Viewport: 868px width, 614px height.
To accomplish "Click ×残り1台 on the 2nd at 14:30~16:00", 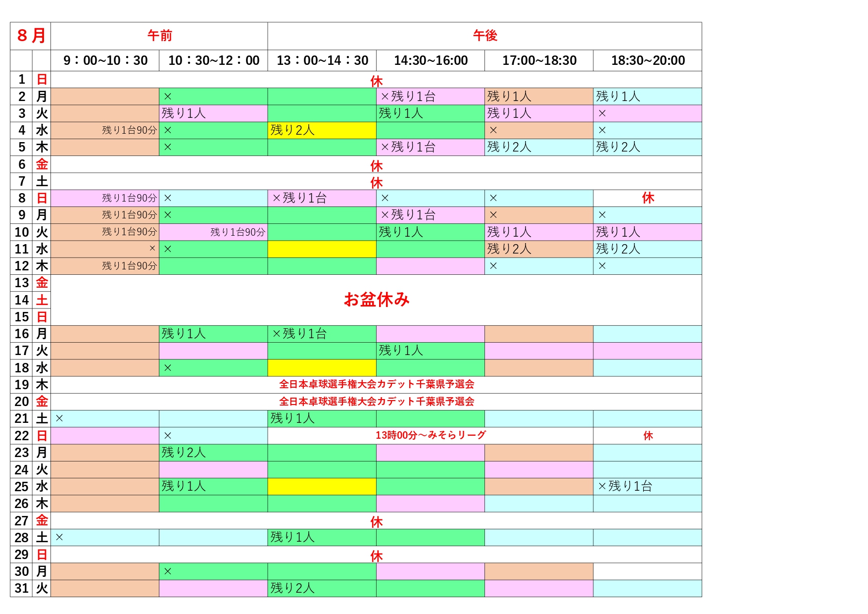I will tap(408, 97).
